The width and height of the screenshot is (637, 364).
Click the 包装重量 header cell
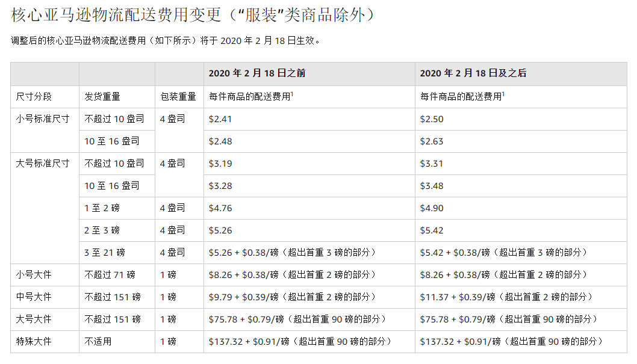(x=178, y=97)
